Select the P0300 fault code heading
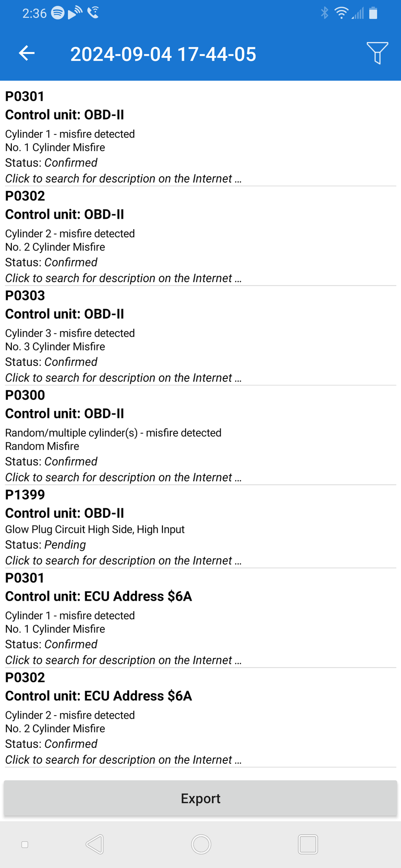 tap(25, 395)
